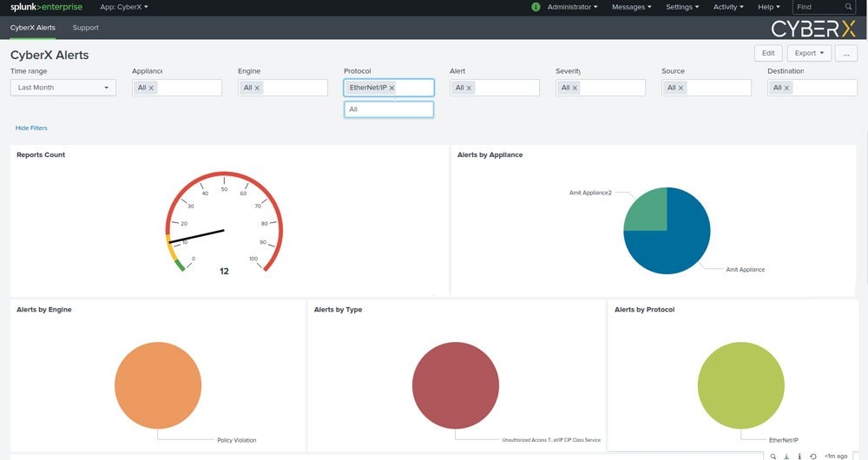The width and height of the screenshot is (868, 460).
Task: Click the Splunk enterprise logo
Action: tap(47, 7)
